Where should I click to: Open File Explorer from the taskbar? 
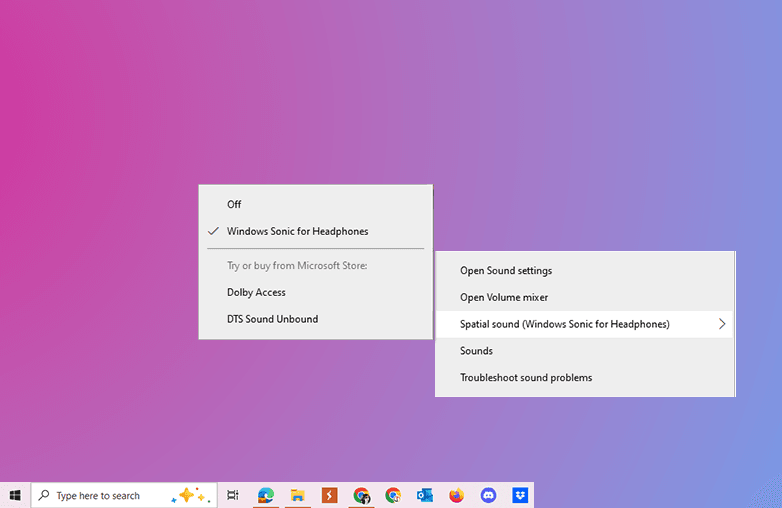[x=298, y=495]
